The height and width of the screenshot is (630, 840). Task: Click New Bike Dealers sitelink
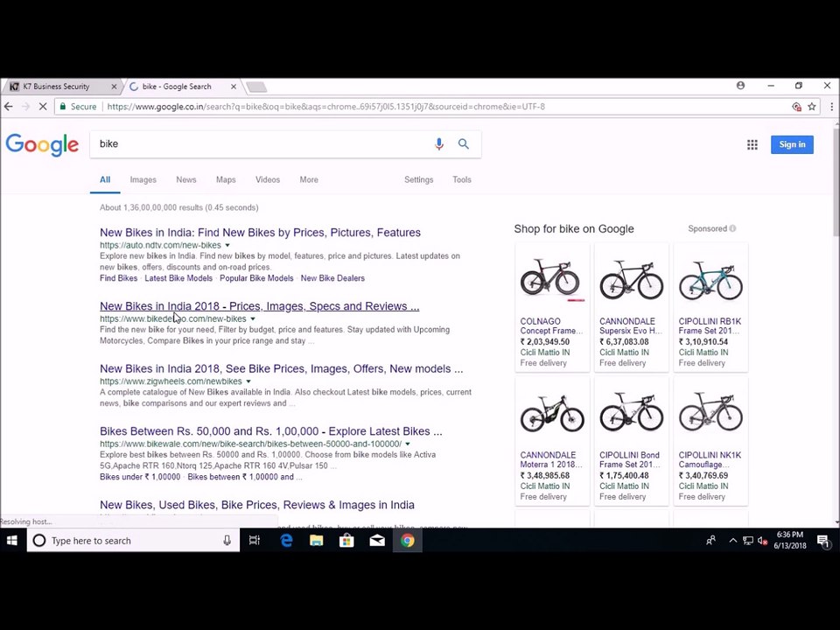[x=332, y=278]
